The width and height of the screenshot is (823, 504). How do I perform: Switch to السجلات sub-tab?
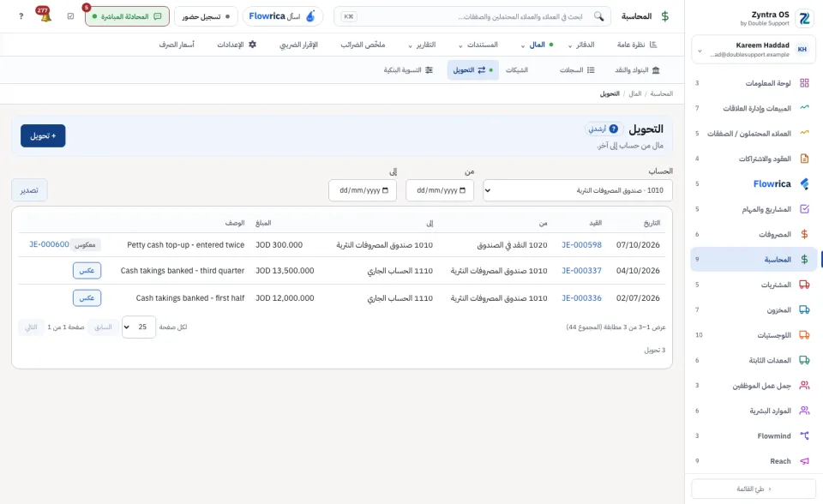coord(577,69)
